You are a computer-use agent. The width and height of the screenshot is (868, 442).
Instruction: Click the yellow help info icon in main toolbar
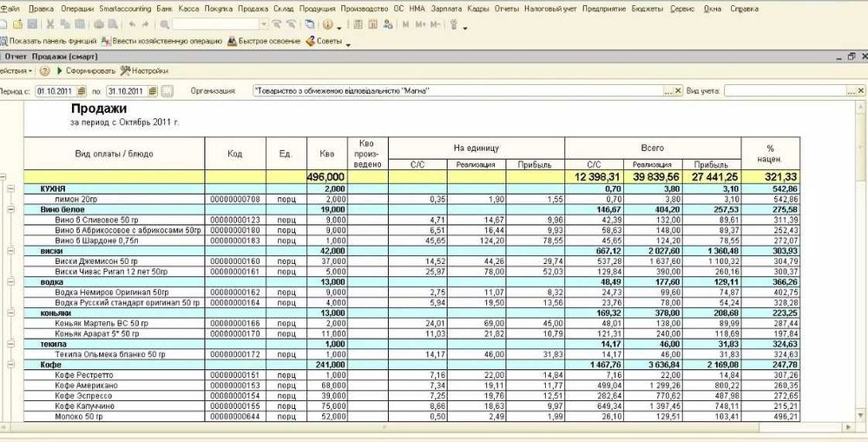328,24
